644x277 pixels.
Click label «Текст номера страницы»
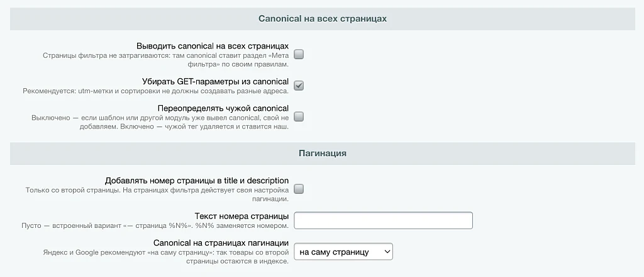point(241,216)
